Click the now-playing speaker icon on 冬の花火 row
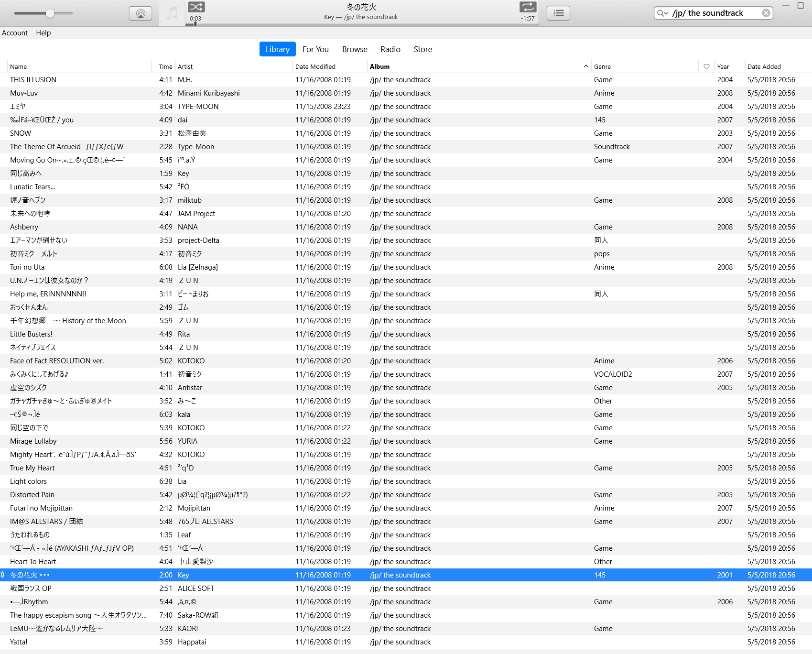The width and height of the screenshot is (812, 654). coord(2,575)
